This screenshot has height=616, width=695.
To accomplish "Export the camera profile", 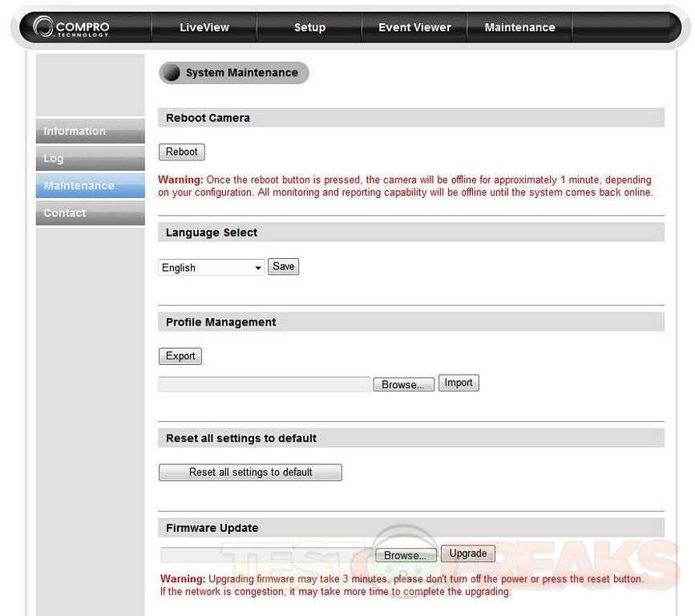I will tap(180, 356).
